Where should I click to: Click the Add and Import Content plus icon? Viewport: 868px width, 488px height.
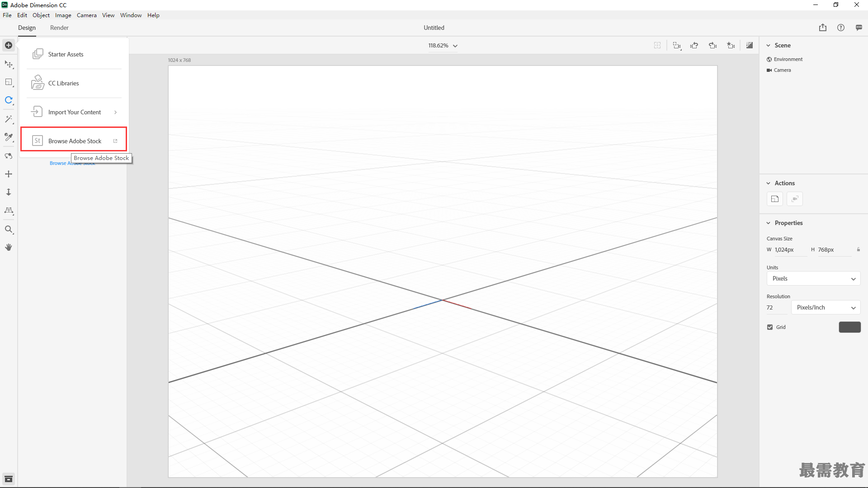(x=9, y=45)
